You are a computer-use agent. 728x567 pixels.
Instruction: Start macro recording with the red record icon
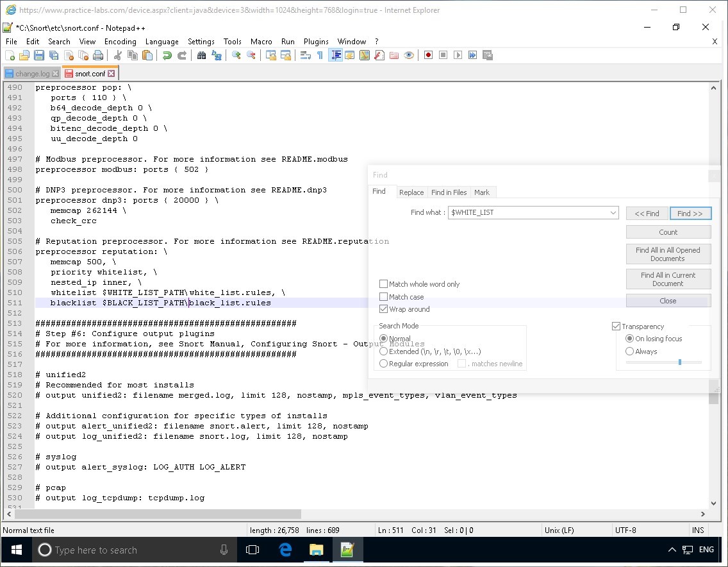pyautogui.click(x=428, y=55)
